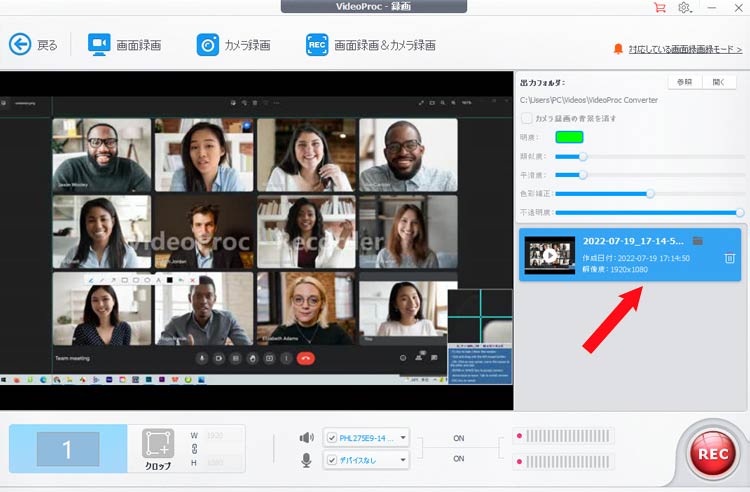
Task: Click the speaker audio icon
Action: 307,437
